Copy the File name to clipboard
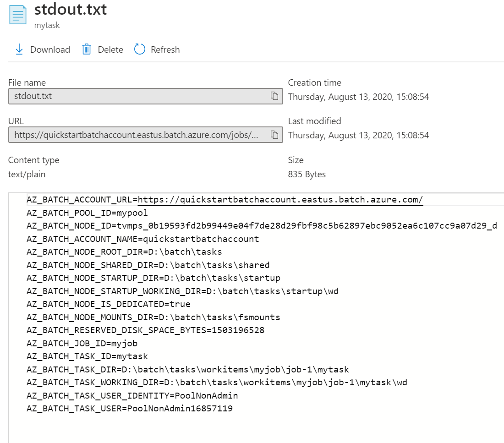504x443 pixels. pos(274,96)
